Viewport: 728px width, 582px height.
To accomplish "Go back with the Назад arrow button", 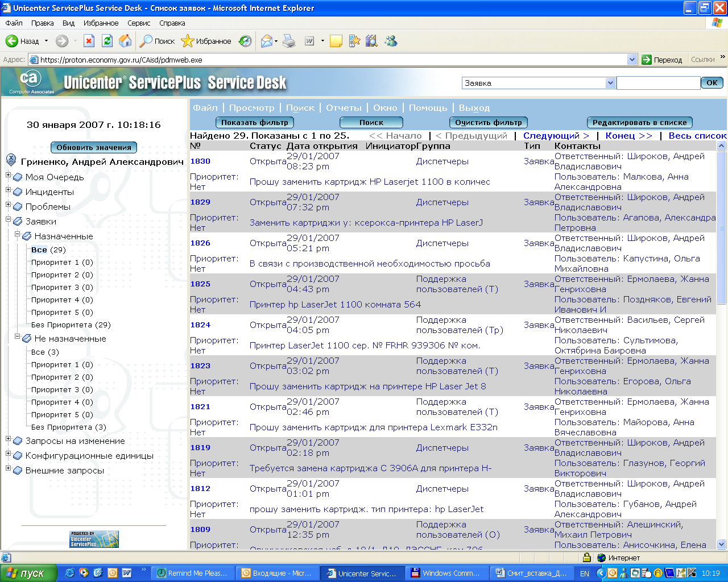I will 23,41.
